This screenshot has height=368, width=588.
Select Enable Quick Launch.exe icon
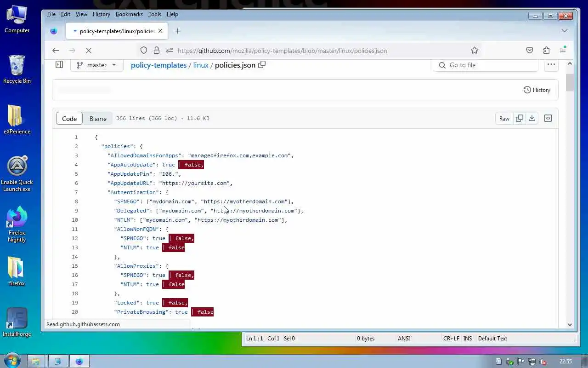coord(17,174)
